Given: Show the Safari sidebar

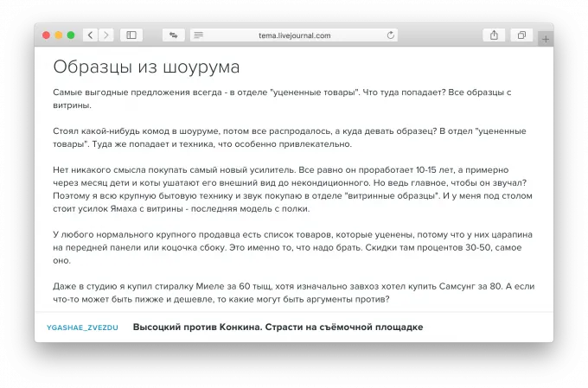Looking at the screenshot, I should click(x=131, y=35).
